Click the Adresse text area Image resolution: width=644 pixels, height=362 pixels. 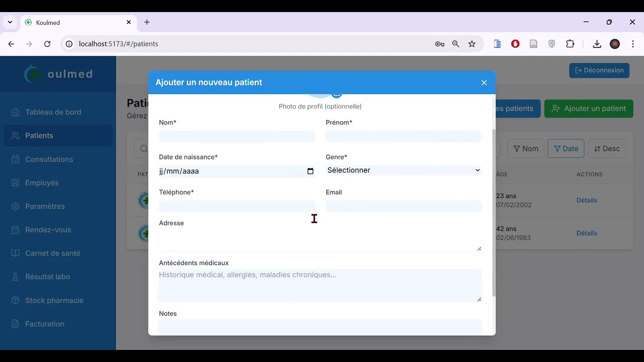(x=320, y=241)
